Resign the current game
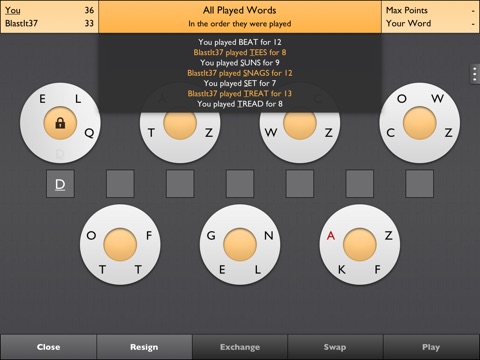The height and width of the screenshot is (360, 480). click(144, 347)
